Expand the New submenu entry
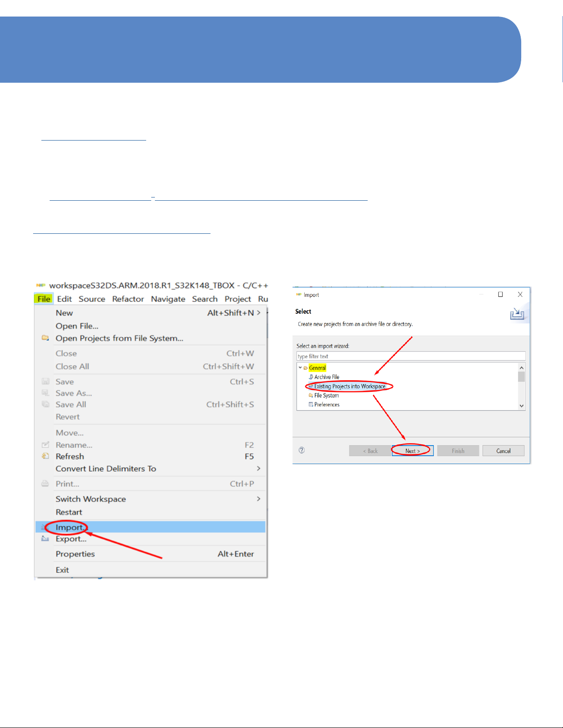563x728 pixels. (151, 313)
